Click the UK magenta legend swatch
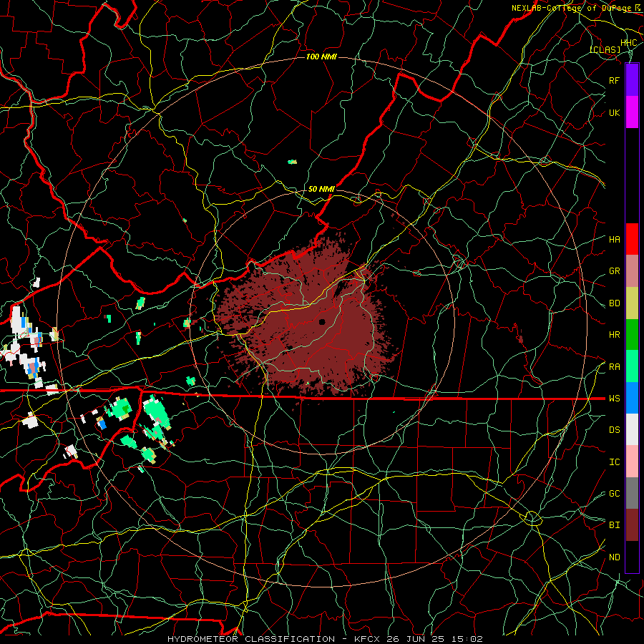Screen dimensions: 644x644 click(x=632, y=112)
